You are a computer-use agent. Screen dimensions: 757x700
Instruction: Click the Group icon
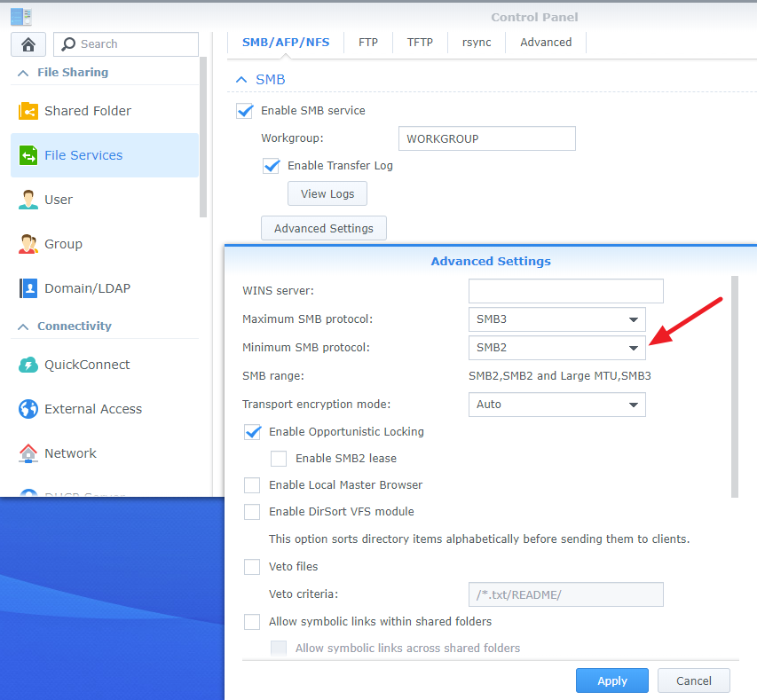coord(28,244)
